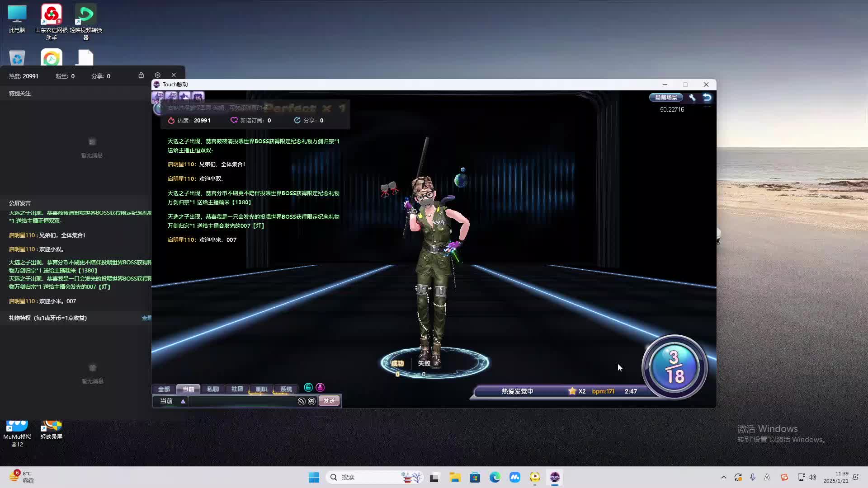Open the date and time flyout
This screenshot has width=868, height=488.
[835, 477]
